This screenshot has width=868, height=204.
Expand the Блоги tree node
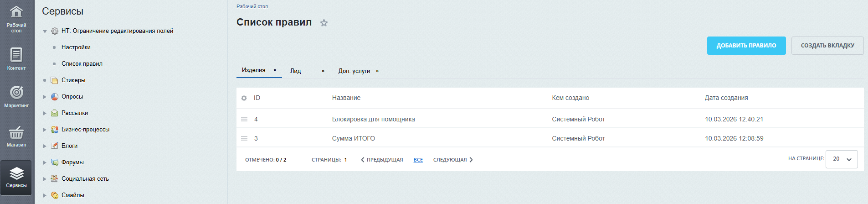click(45, 146)
